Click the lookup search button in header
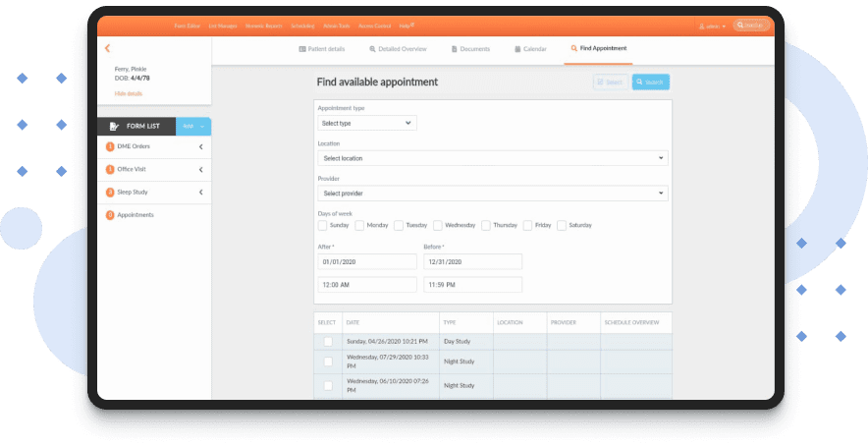Screen dimensions: 868x446 click(751, 26)
